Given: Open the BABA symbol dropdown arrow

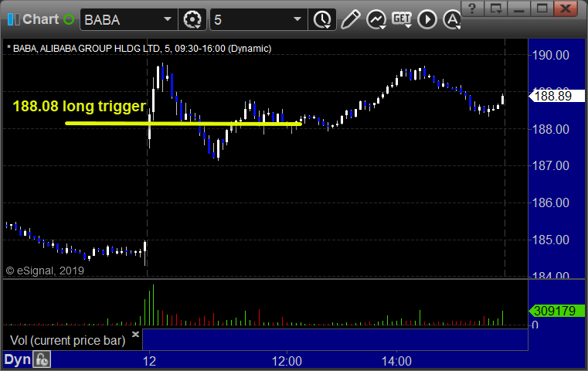Looking at the screenshot, I should click(x=168, y=19).
